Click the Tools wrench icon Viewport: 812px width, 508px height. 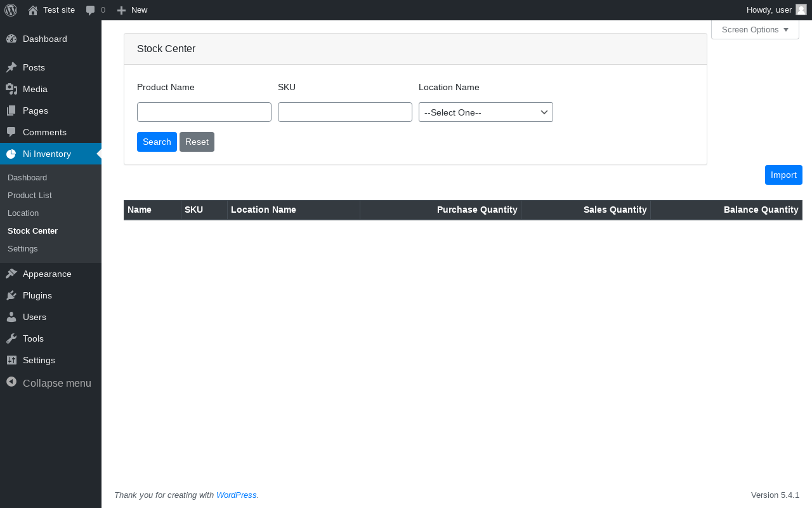[11, 338]
